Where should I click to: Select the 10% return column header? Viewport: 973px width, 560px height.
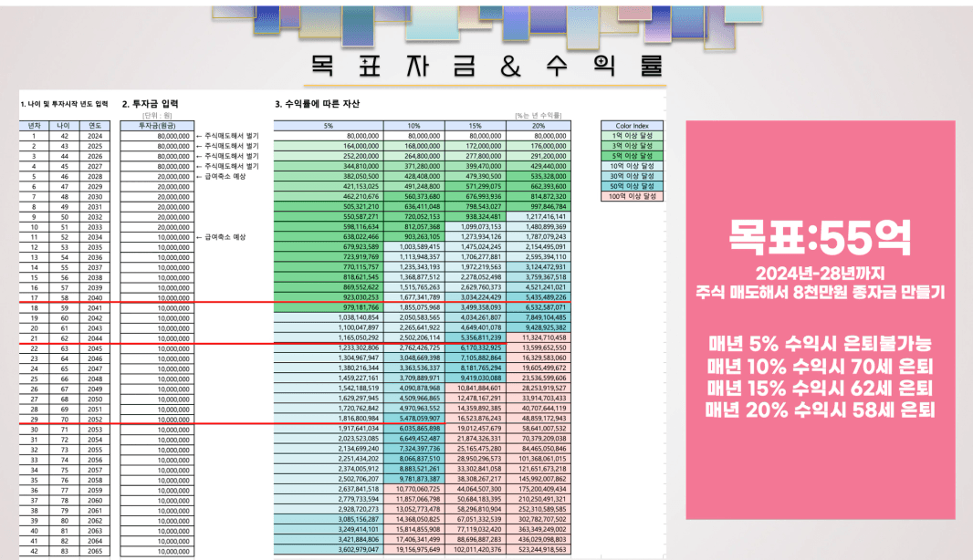(x=413, y=125)
